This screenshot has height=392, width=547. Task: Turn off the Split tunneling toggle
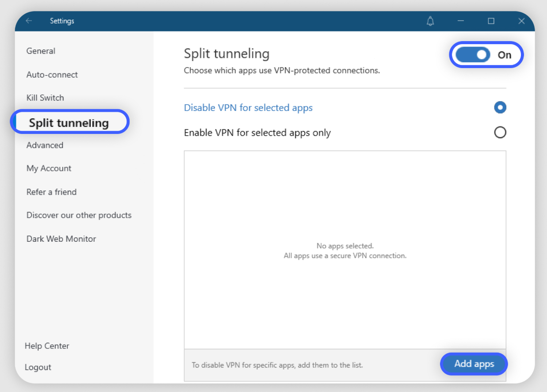[473, 55]
